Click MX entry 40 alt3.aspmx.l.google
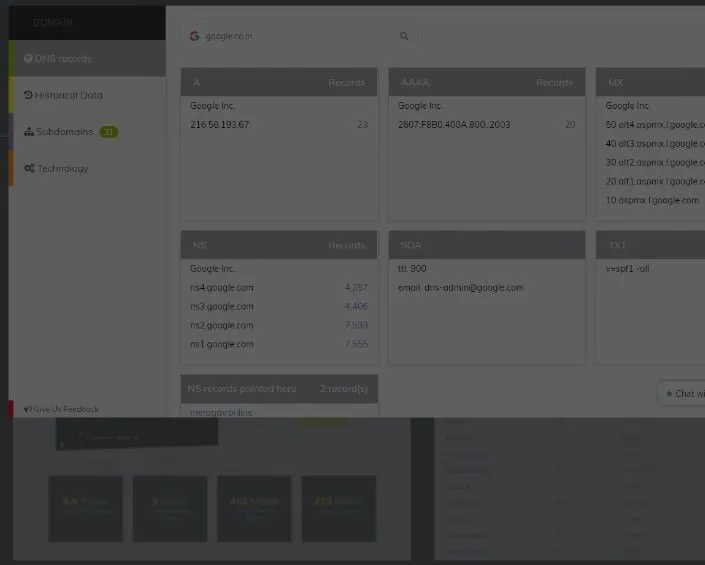Image resolution: width=705 pixels, height=565 pixels. (x=655, y=143)
